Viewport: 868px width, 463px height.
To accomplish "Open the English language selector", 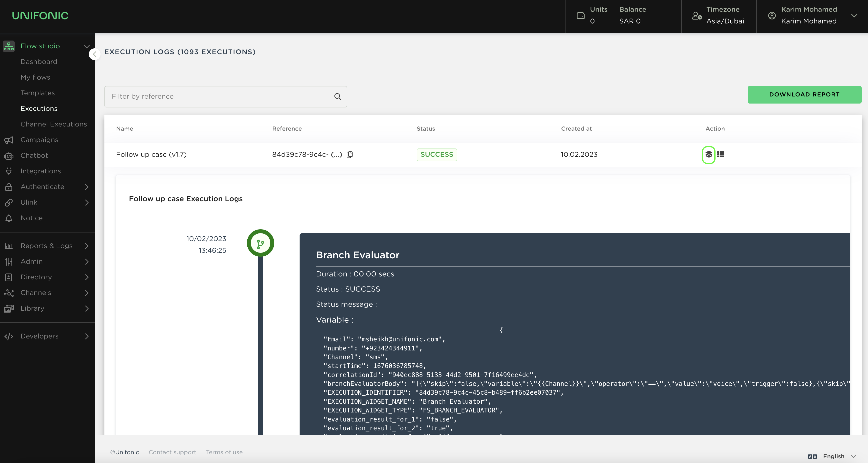I will click(x=834, y=456).
